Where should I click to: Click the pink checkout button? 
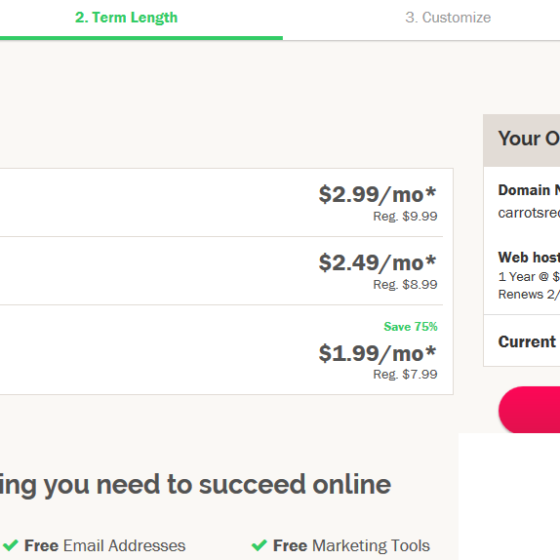coord(529,410)
